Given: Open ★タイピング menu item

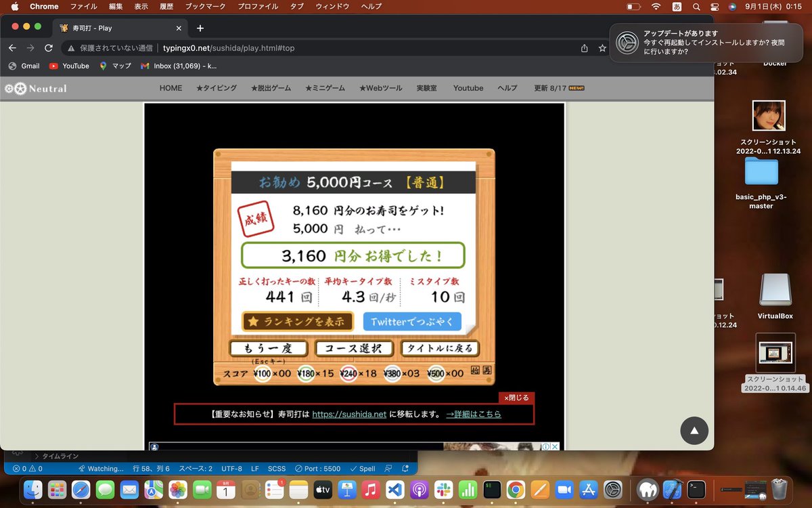Looking at the screenshot, I should 217,88.
